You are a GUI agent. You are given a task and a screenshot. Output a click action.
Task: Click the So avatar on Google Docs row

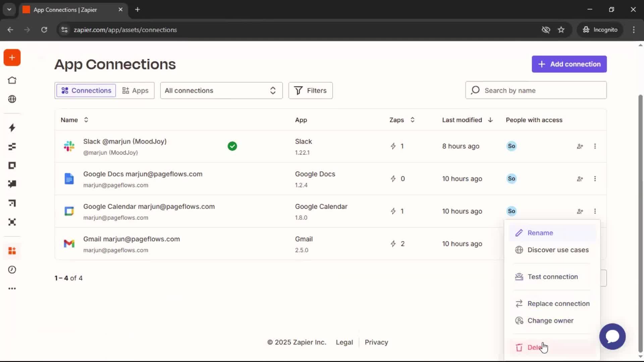[511, 179]
